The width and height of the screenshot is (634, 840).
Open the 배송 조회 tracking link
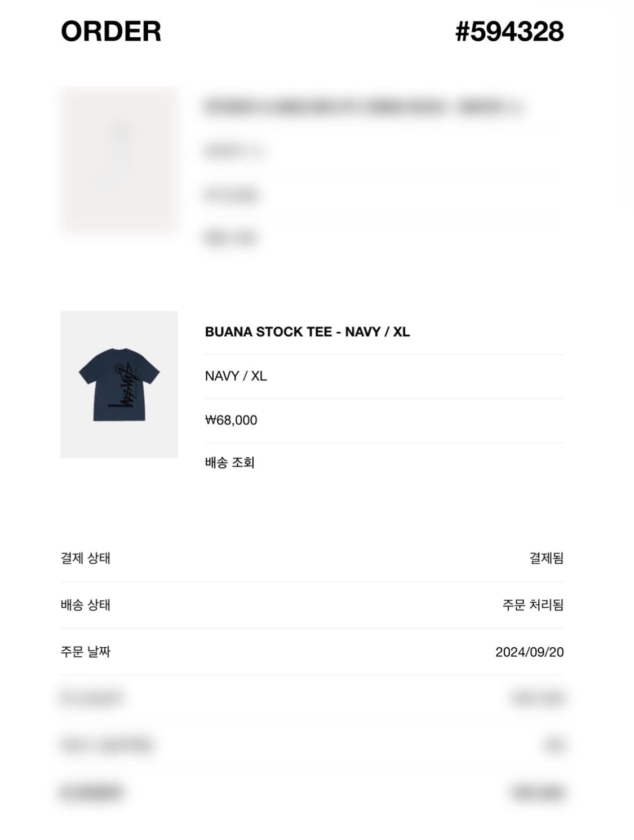[x=230, y=463]
